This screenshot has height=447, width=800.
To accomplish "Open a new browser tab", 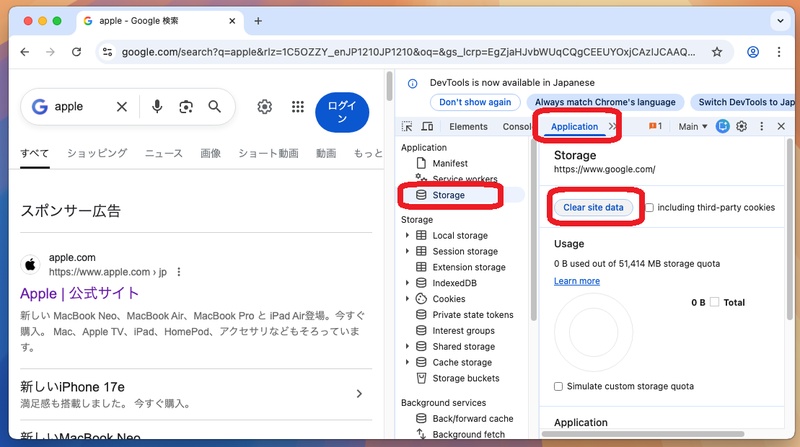I will 258,21.
